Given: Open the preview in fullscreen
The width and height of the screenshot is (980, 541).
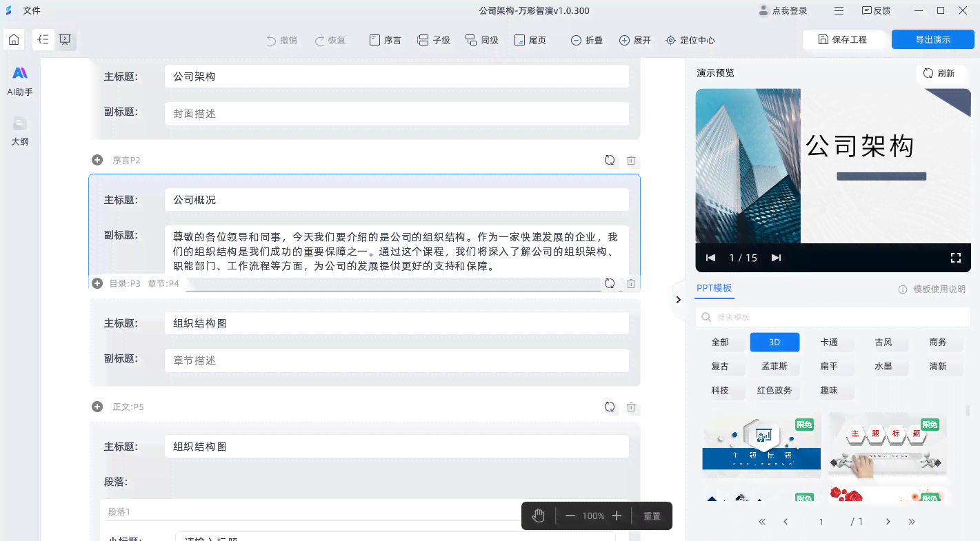Looking at the screenshot, I should [956, 258].
